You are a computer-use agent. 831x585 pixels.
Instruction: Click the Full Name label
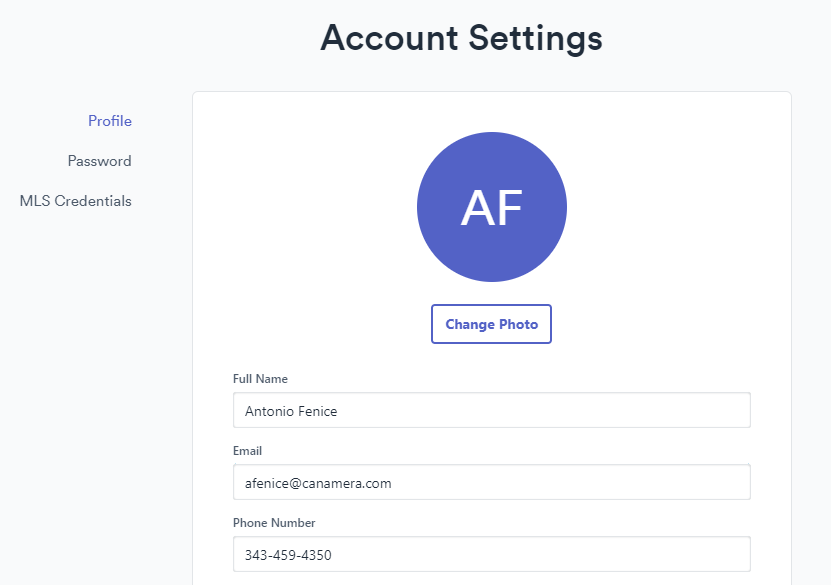click(x=260, y=379)
